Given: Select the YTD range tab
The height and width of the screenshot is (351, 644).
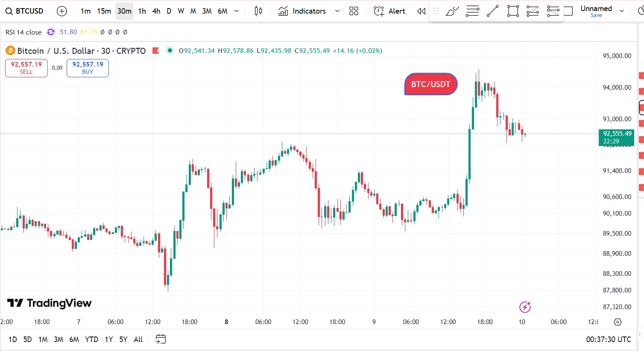Looking at the screenshot, I should (91, 339).
